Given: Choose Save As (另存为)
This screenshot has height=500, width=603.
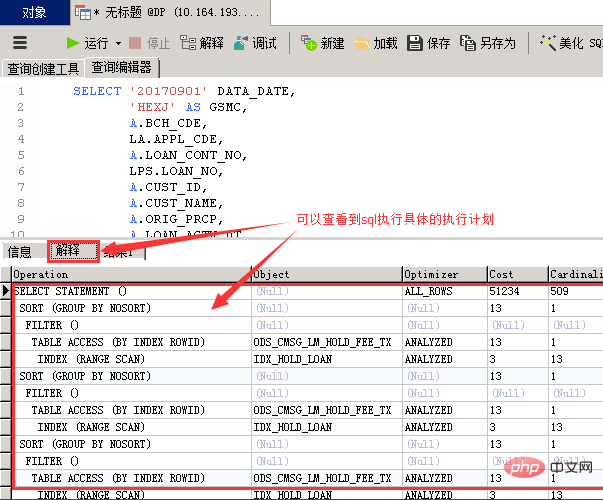Looking at the screenshot, I should click(x=488, y=43).
